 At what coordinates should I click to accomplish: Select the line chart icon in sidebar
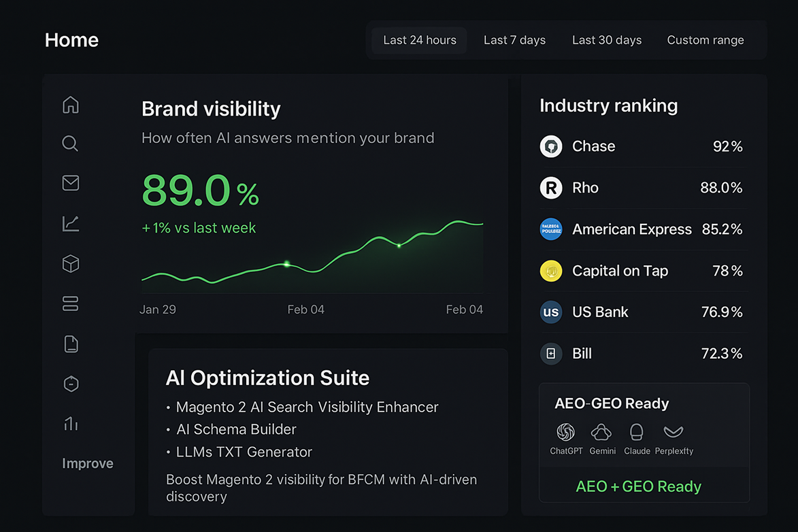point(71,223)
